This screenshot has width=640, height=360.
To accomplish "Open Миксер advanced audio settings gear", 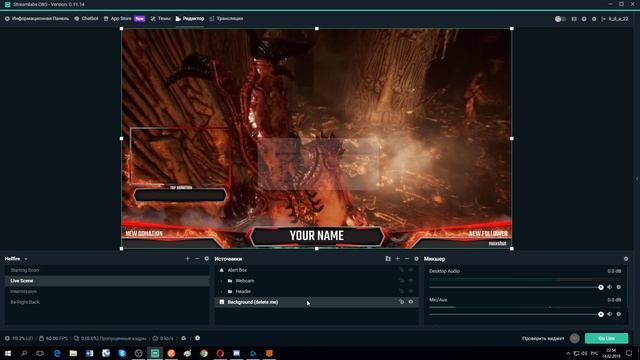I will pos(626,259).
